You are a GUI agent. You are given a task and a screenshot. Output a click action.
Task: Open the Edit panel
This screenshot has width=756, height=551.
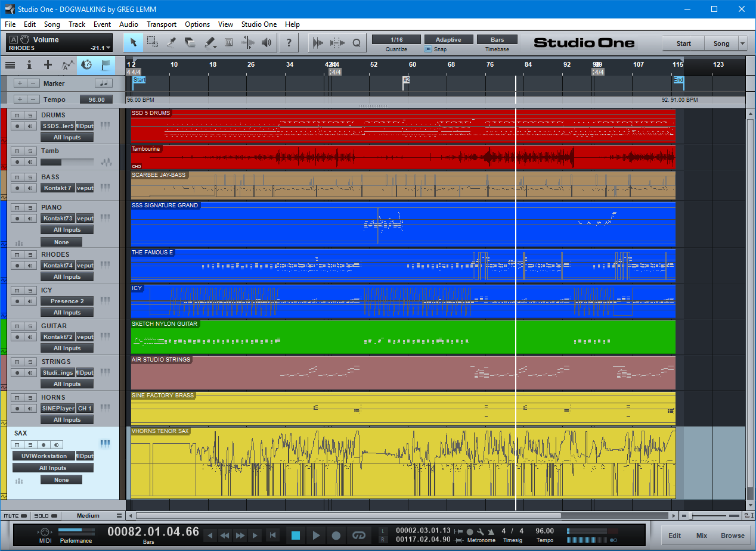pos(674,536)
